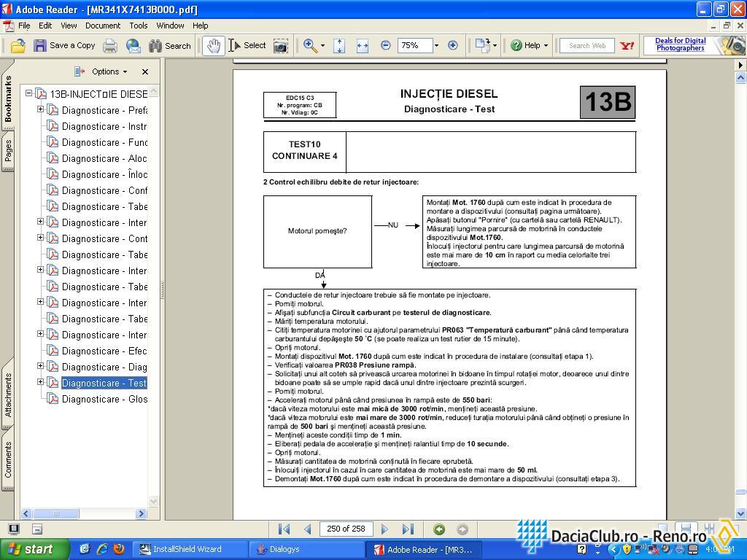Open the Edit menu
This screenshot has width=747, height=560.
coord(45,26)
